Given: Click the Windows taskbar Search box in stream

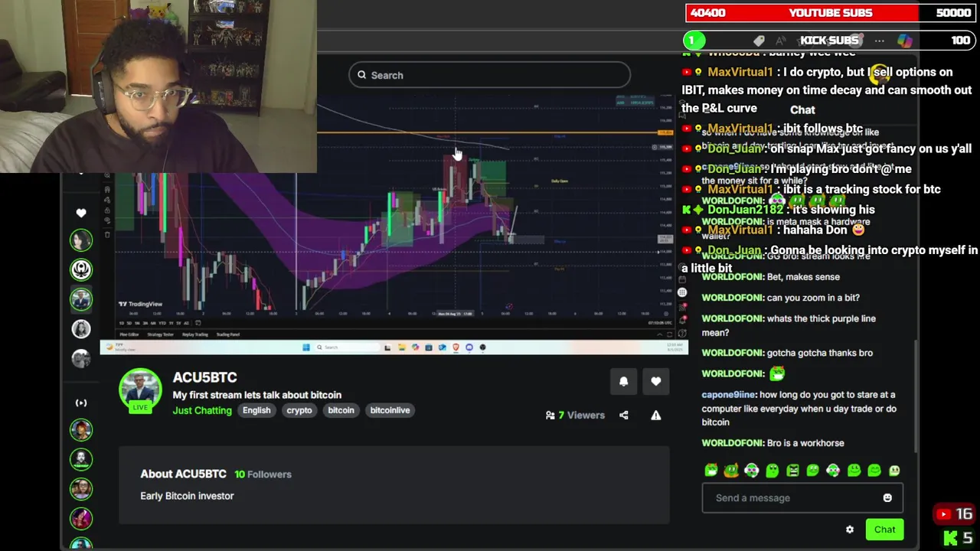Looking at the screenshot, I should click(348, 347).
